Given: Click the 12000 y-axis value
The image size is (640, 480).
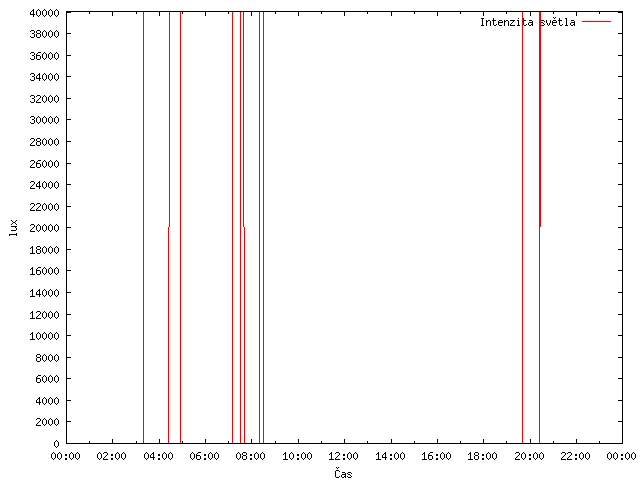Looking at the screenshot, I should [44, 315].
